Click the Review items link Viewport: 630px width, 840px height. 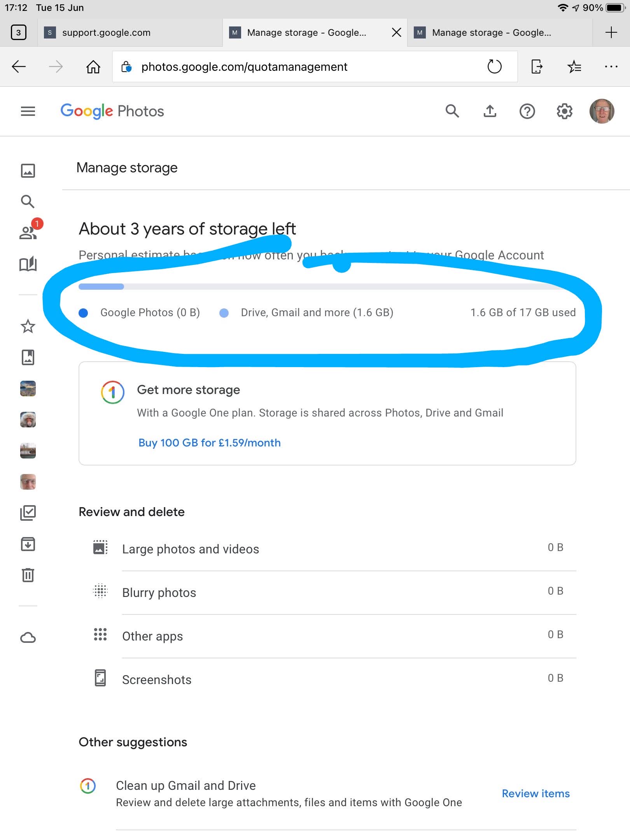(535, 793)
